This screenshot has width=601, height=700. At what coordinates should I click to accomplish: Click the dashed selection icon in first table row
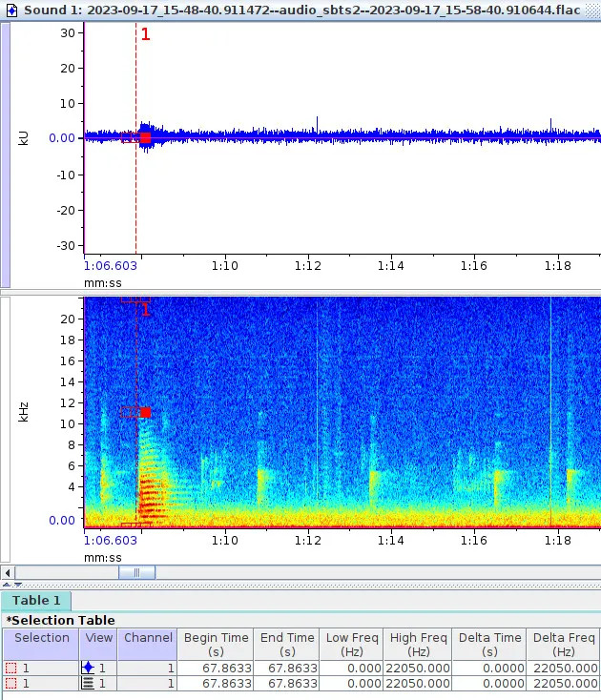11,669
